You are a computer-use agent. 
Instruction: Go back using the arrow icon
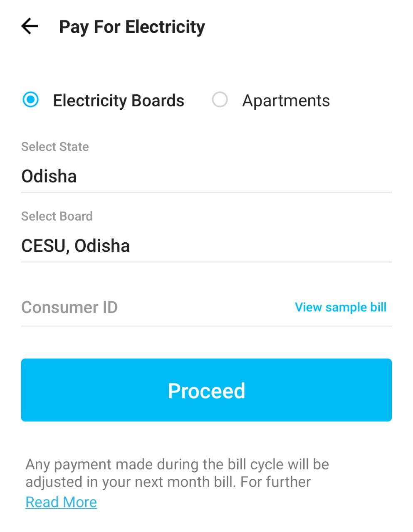(x=30, y=27)
